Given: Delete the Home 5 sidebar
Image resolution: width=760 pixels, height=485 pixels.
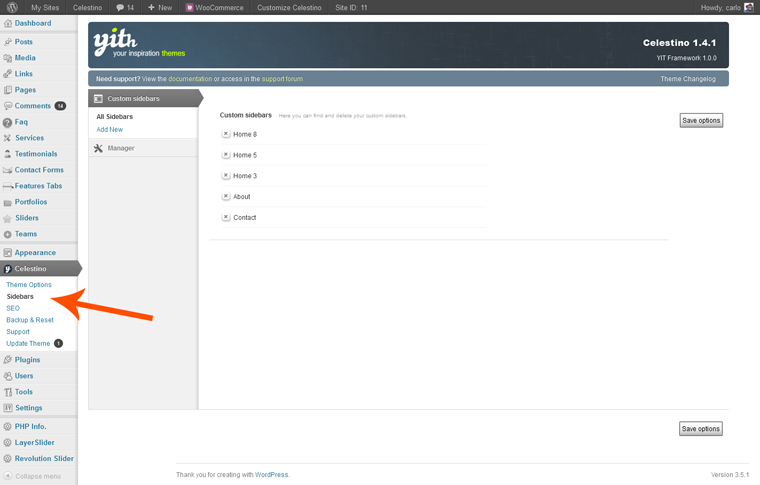Looking at the screenshot, I should [225, 155].
